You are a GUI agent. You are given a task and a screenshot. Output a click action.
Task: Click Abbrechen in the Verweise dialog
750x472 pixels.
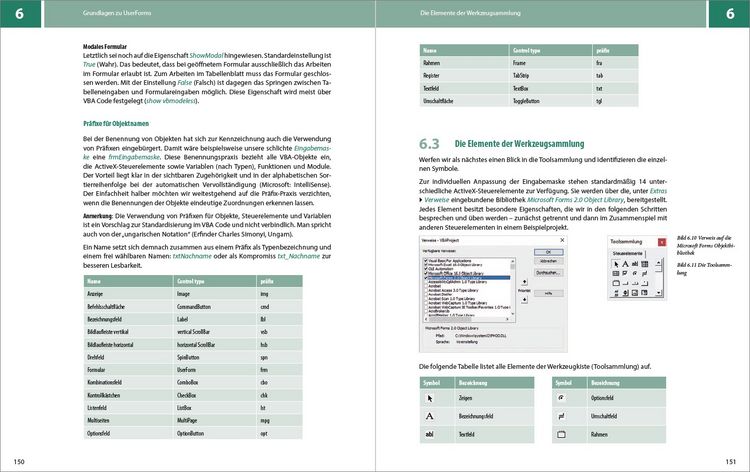point(549,261)
